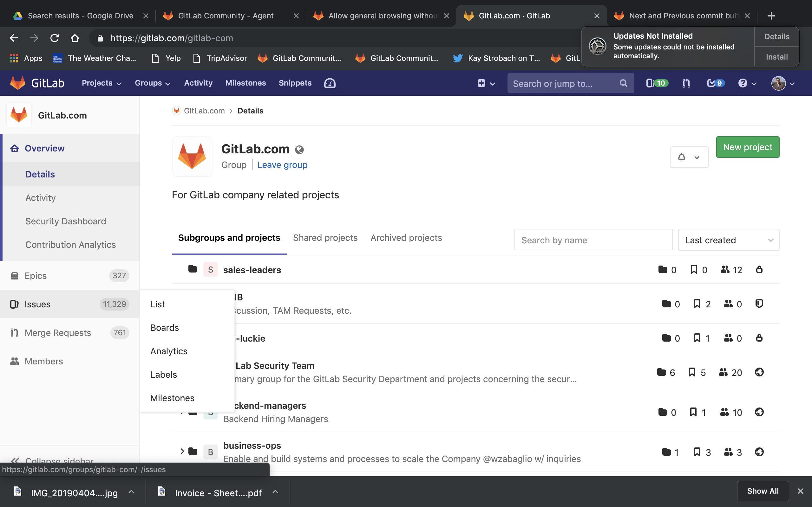Click the GitLab fox logo in navbar
The height and width of the screenshot is (507, 812).
pos(18,83)
